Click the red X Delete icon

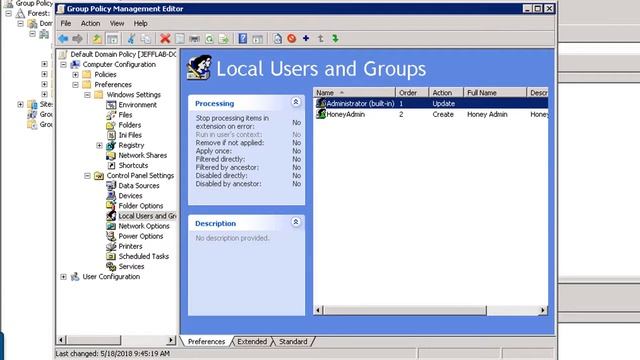click(165, 39)
